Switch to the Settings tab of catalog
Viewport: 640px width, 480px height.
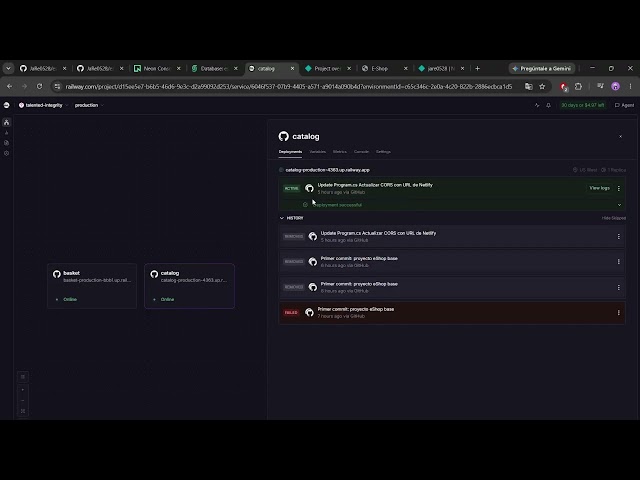pos(383,152)
